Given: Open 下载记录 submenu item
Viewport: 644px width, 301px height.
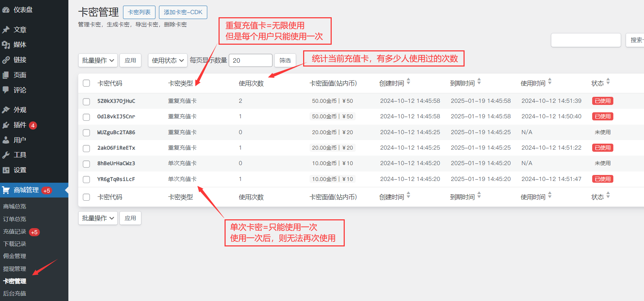Looking at the screenshot, I should (x=15, y=244).
